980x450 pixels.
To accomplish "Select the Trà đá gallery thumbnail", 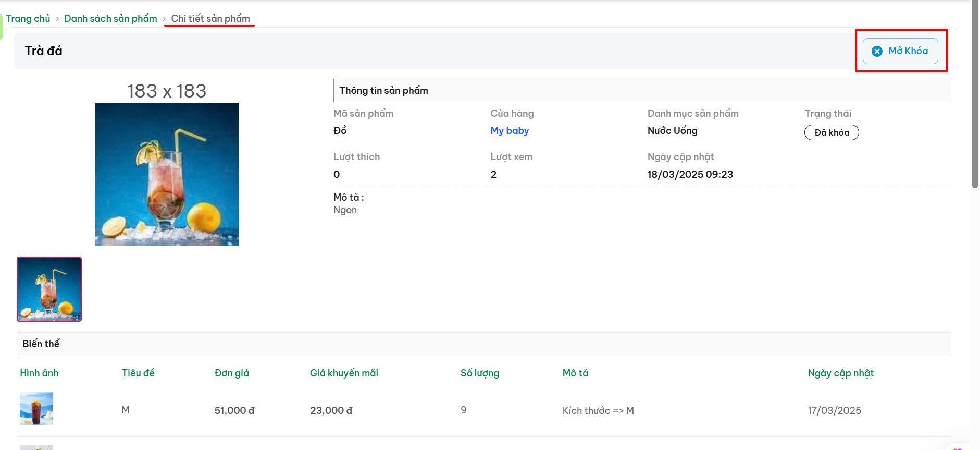I will [49, 289].
